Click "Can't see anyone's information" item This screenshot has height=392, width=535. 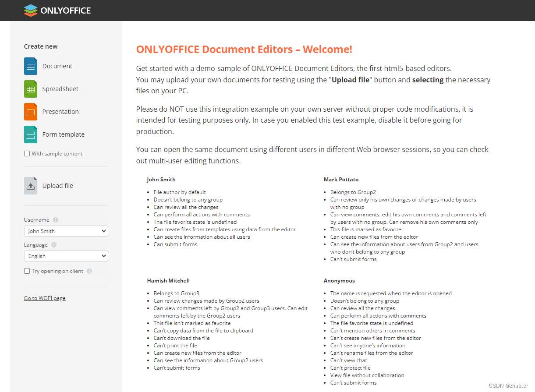click(x=368, y=346)
